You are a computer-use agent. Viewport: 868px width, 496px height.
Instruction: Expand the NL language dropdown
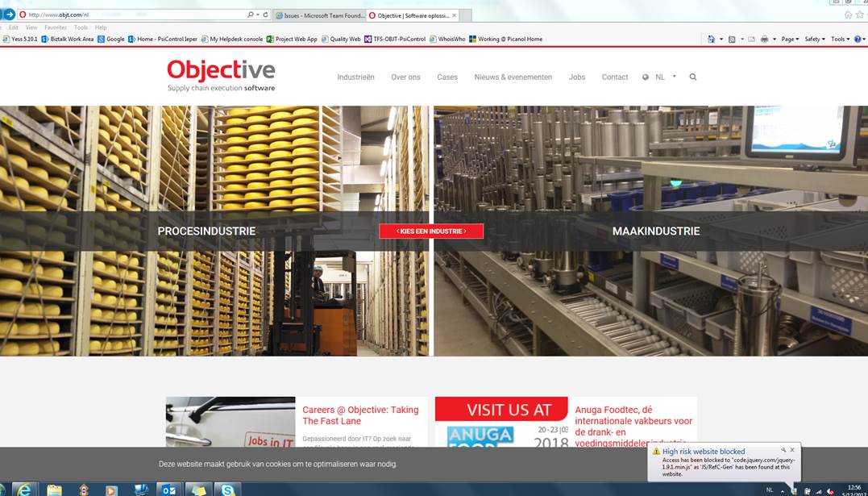(x=675, y=77)
